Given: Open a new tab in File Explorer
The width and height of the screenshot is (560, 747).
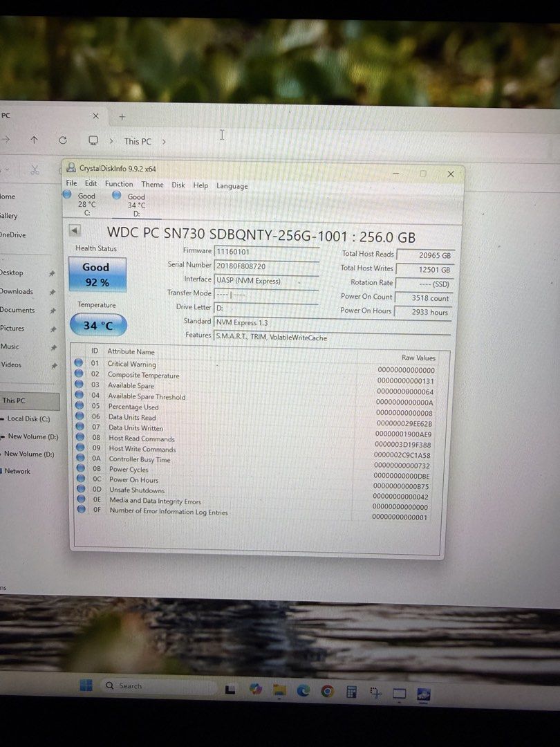Looking at the screenshot, I should (x=122, y=117).
